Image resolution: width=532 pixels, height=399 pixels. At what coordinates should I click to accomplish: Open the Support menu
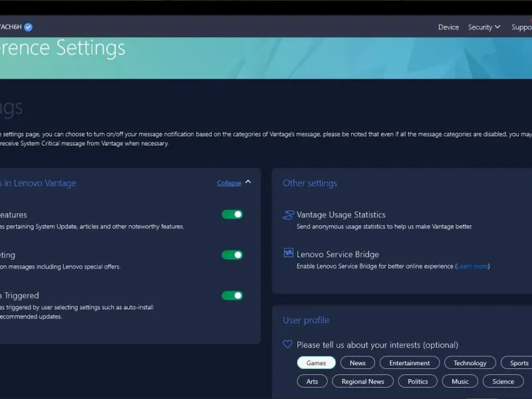coord(521,27)
